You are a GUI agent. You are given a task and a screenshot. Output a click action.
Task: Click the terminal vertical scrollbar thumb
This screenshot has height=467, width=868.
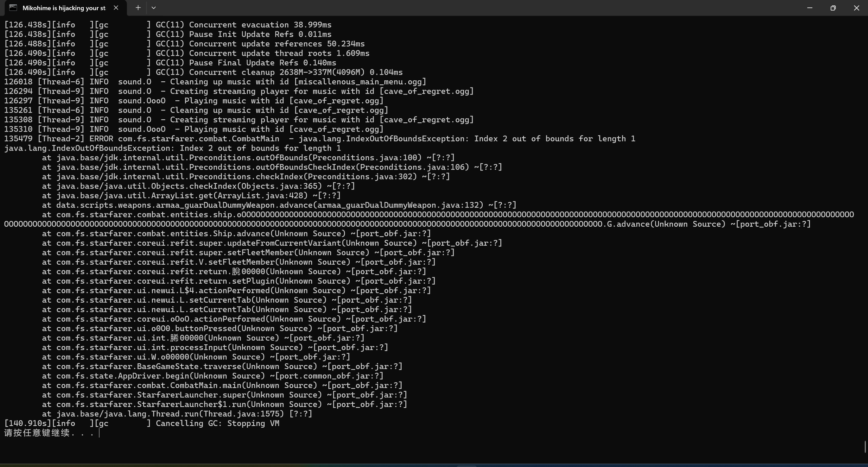tap(865, 446)
